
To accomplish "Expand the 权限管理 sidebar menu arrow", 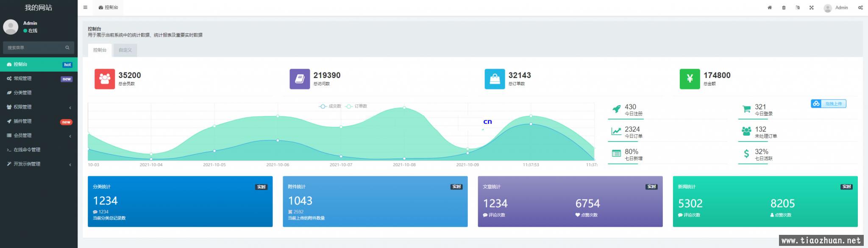I will (70, 108).
